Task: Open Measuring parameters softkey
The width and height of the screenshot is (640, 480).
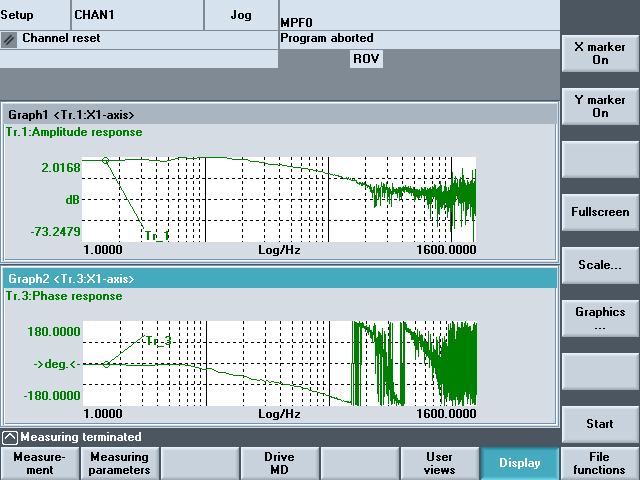Action: 120,463
